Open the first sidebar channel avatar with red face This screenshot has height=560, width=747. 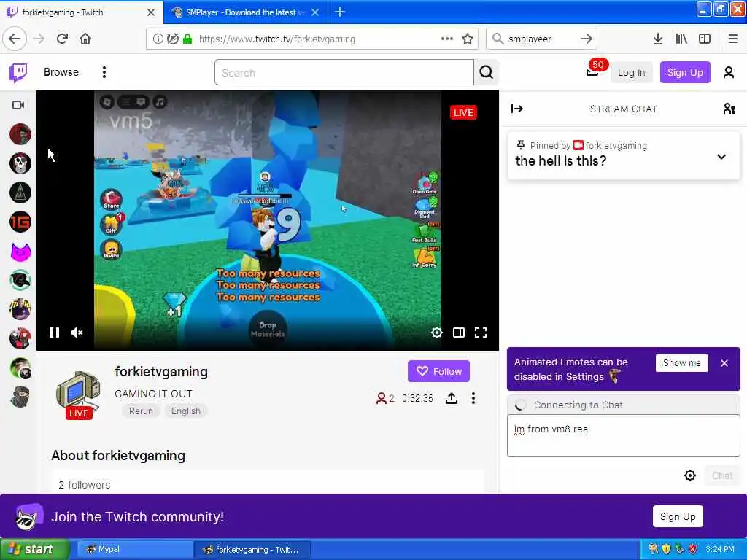20,134
